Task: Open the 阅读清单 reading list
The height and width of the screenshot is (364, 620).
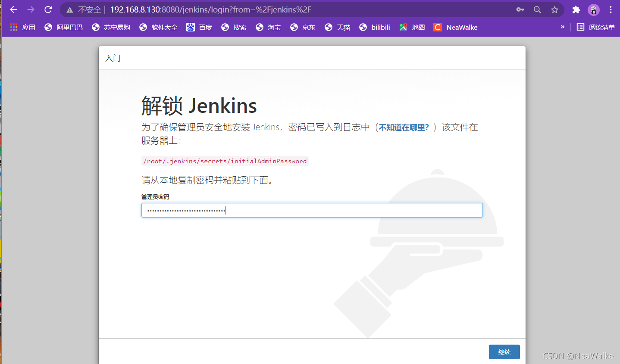Action: point(596,27)
